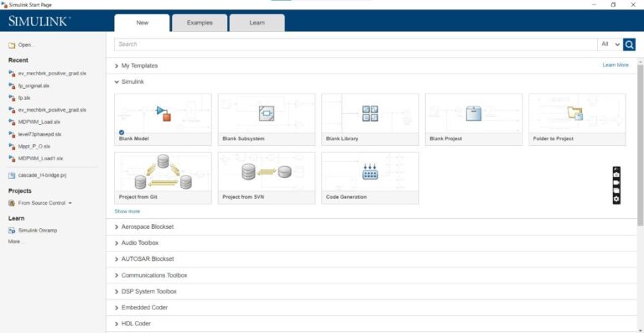Click the Learn More link
644x333 pixels.
(615, 65)
